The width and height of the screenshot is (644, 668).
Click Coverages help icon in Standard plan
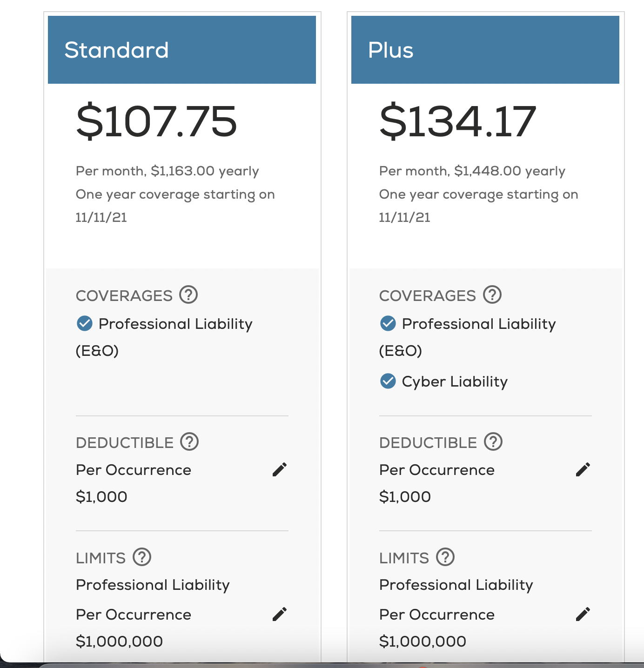(x=188, y=295)
